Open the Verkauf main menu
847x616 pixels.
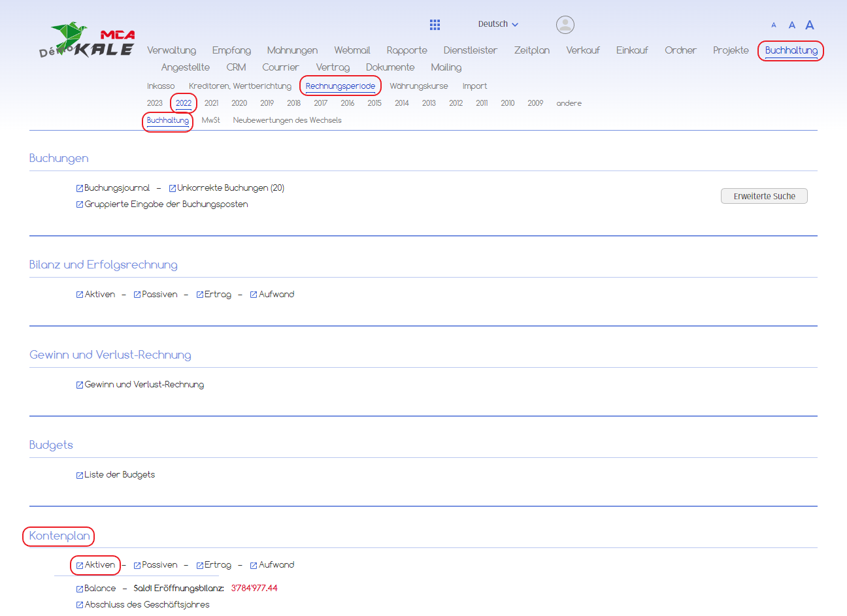(582, 50)
